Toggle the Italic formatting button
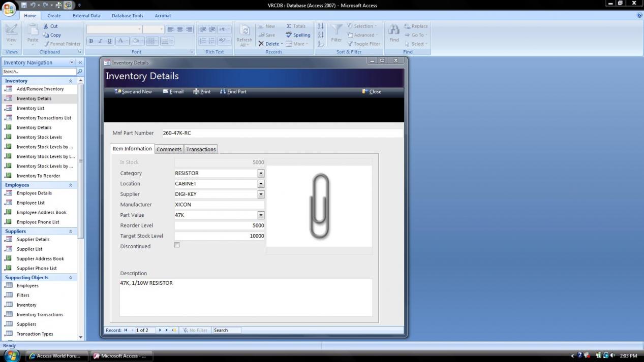Viewport: 644px width, 362px height. click(x=101, y=41)
